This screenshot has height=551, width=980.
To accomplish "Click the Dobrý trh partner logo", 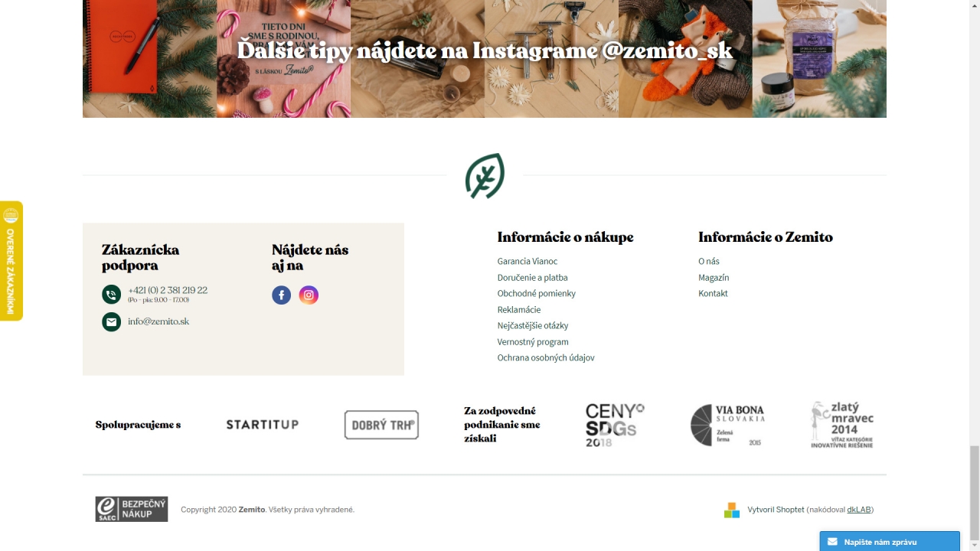I will [381, 425].
